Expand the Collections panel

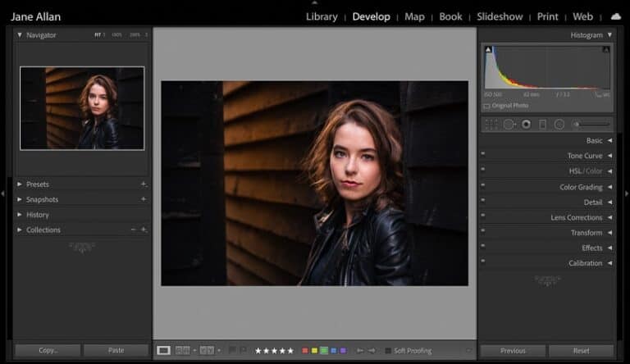click(20, 230)
